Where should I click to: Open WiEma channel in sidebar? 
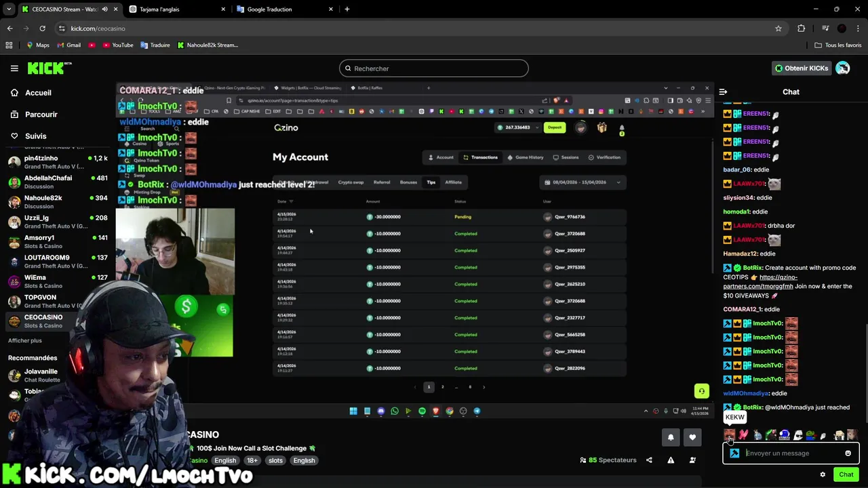point(58,281)
